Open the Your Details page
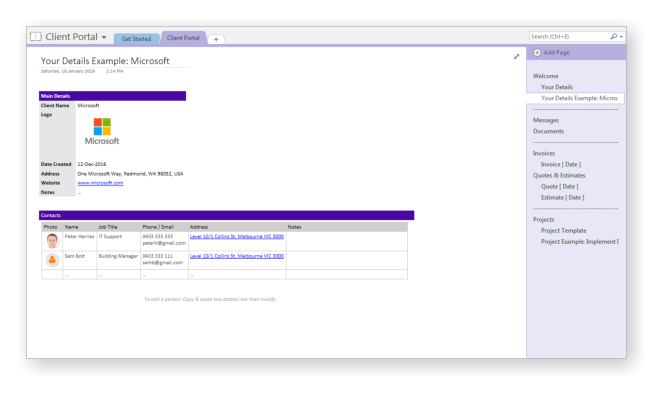 tap(557, 87)
